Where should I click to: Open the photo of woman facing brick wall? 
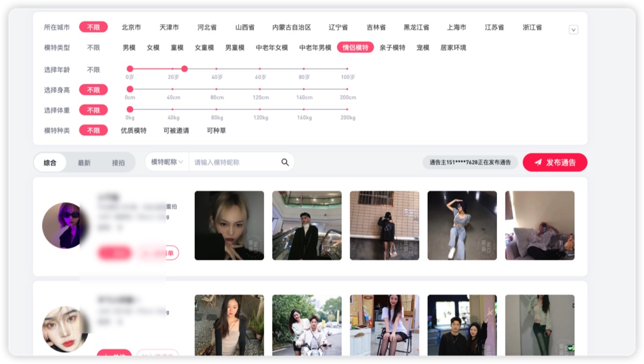(x=385, y=226)
